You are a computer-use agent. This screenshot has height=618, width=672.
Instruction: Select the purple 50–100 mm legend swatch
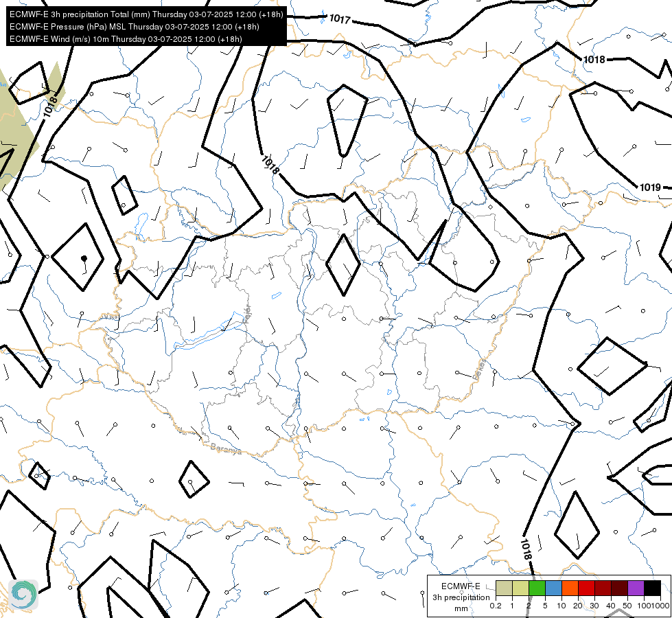click(x=636, y=588)
